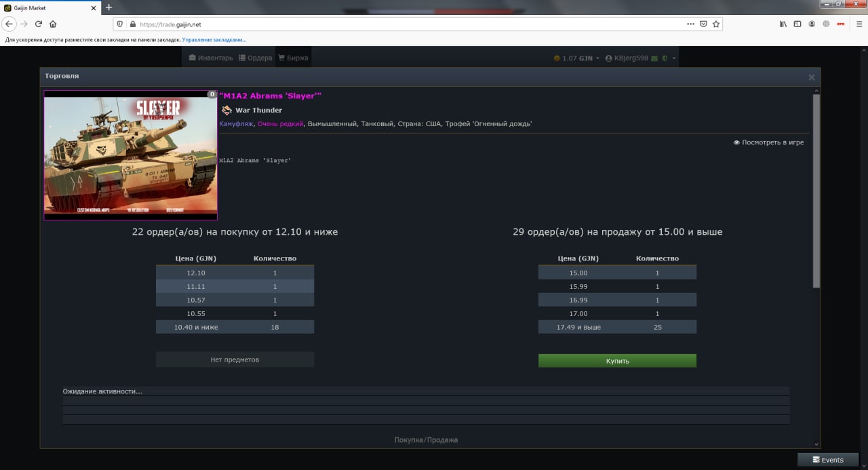The width and height of the screenshot is (868, 470).
Task: Select sell order row priced 17.00
Action: click(617, 313)
